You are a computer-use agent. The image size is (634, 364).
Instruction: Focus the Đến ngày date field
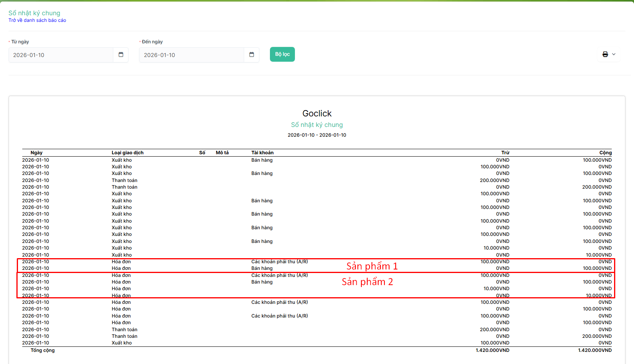tap(191, 55)
